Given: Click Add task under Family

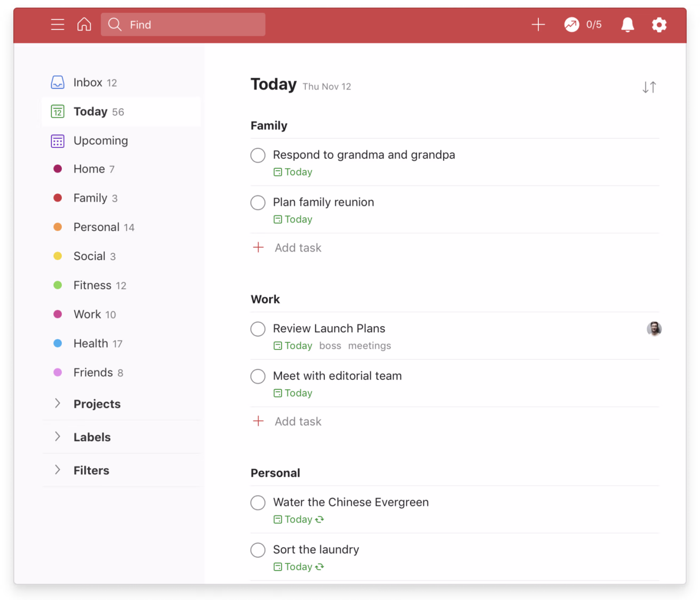Looking at the screenshot, I should [287, 247].
